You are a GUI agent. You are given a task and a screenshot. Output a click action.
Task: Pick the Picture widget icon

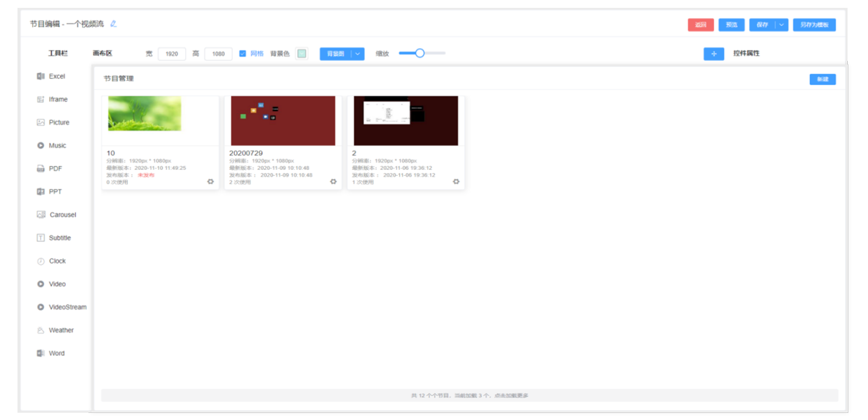[x=40, y=122]
